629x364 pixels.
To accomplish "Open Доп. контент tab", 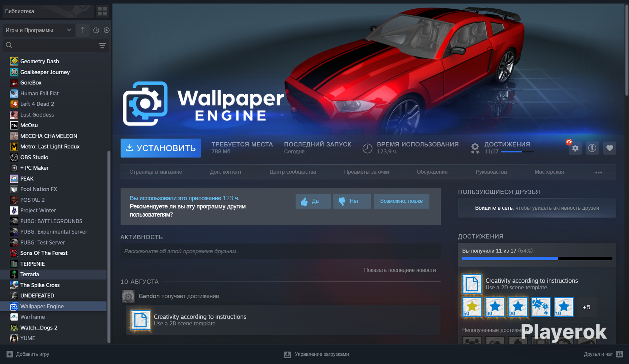I will [226, 172].
